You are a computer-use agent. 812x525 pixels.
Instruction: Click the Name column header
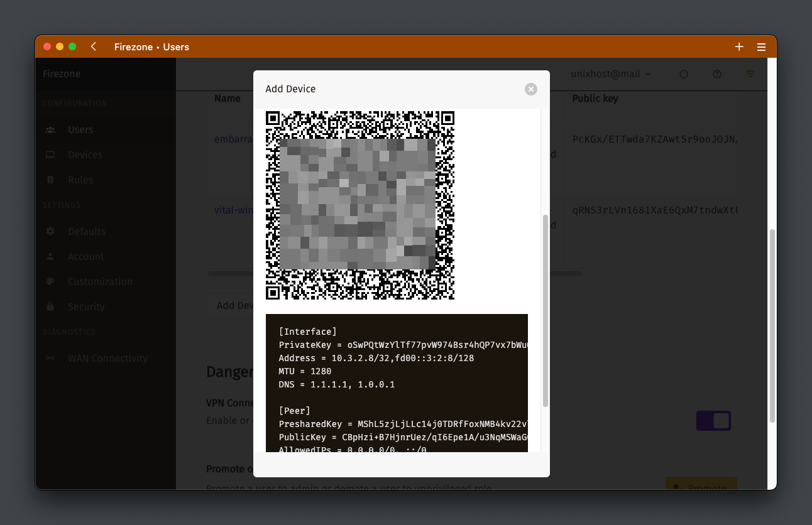click(228, 99)
